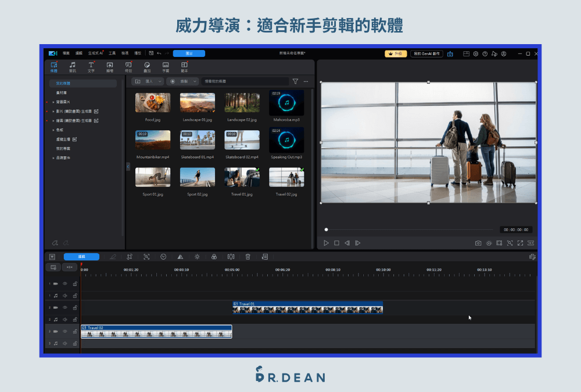This screenshot has height=392, width=581.
Task: Mute audio track 1 speaker icon
Action: [x=65, y=296]
